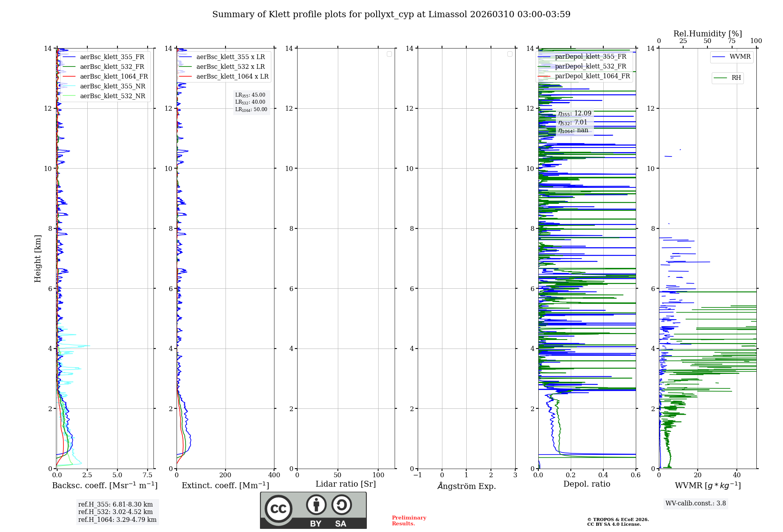Click the empty legend box in Ångström Exp. plot

pyautogui.click(x=510, y=54)
